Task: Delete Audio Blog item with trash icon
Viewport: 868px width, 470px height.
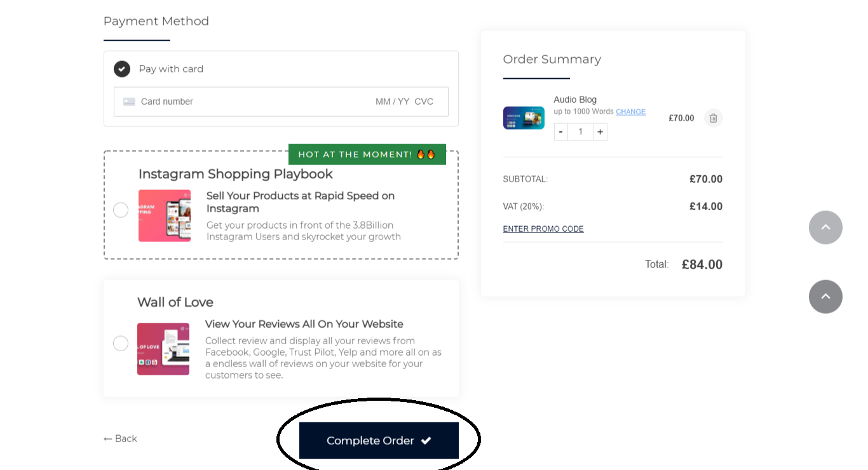Action: (713, 118)
